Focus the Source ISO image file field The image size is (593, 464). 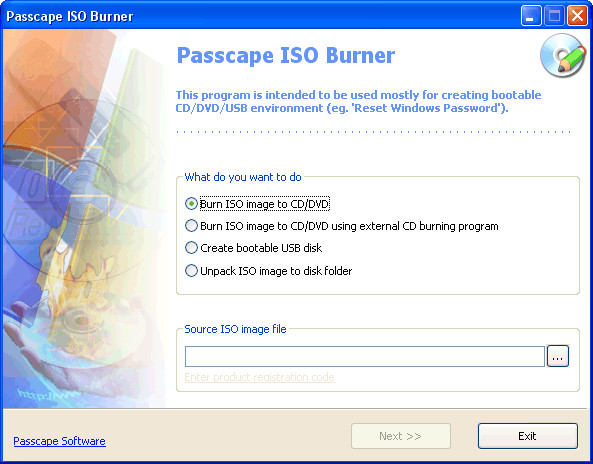(365, 356)
